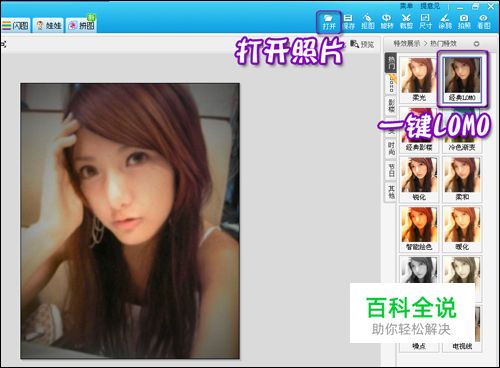Screen dimensions: 500x368
Task: Apply the 柔和 soften effect thumbnail
Action: coord(462,179)
